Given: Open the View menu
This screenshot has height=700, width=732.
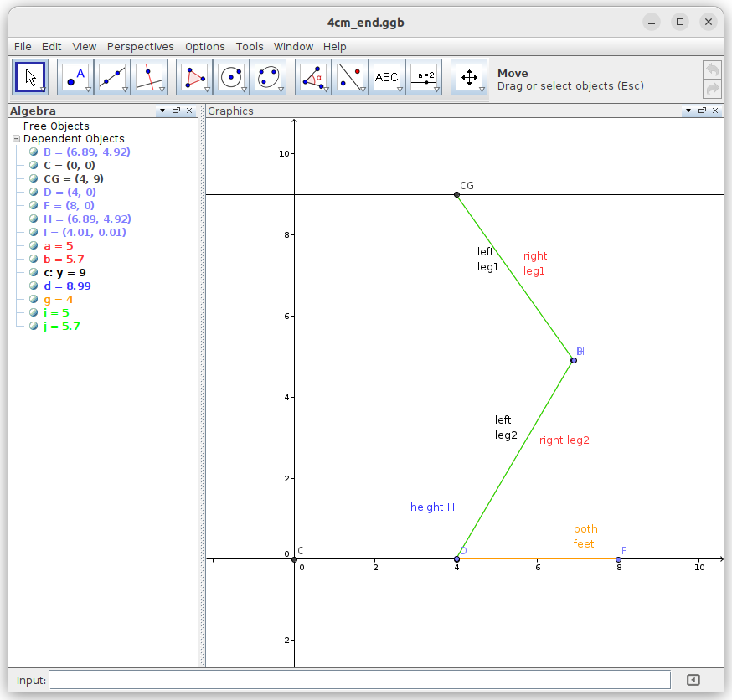Looking at the screenshot, I should (84, 47).
